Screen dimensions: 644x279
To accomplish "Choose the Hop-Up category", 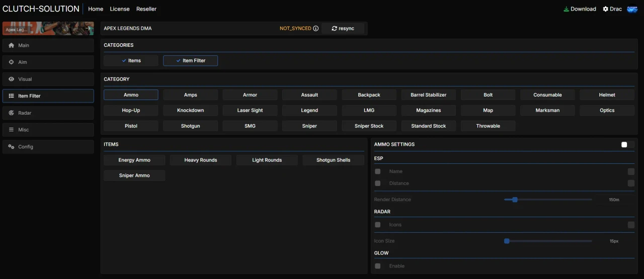I will (131, 111).
